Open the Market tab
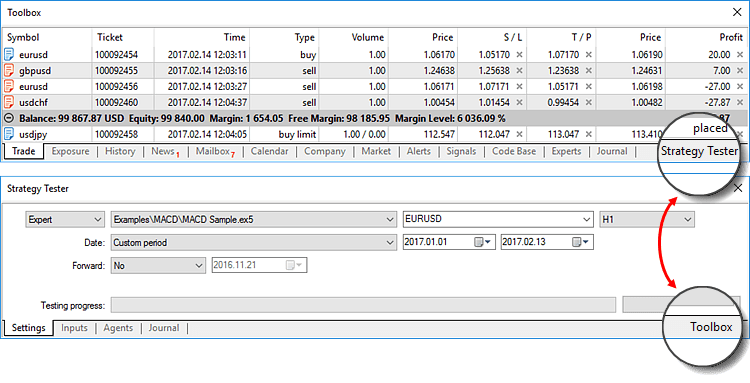This screenshot has height=383, width=750. 376,152
